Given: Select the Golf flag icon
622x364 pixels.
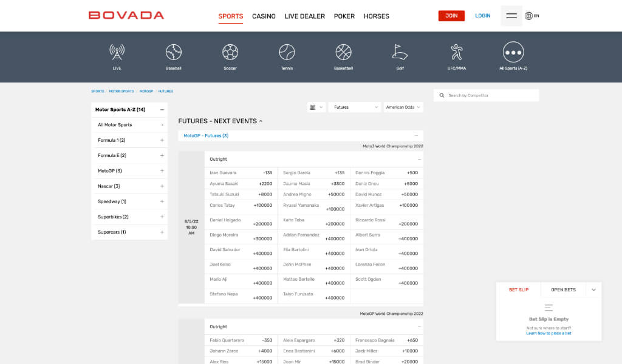Looking at the screenshot, I should [400, 52].
